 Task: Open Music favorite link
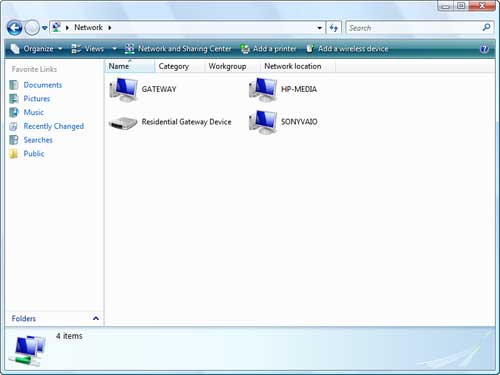tap(34, 112)
